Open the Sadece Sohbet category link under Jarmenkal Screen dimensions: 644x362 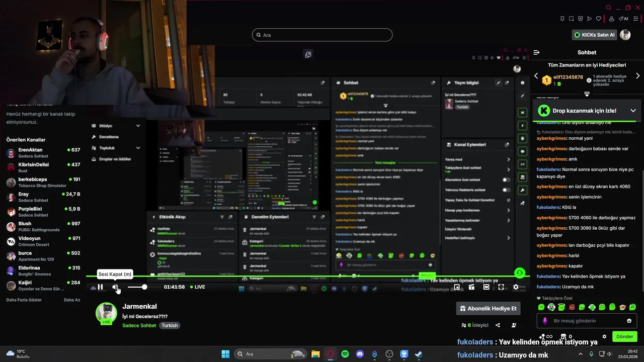point(139,325)
